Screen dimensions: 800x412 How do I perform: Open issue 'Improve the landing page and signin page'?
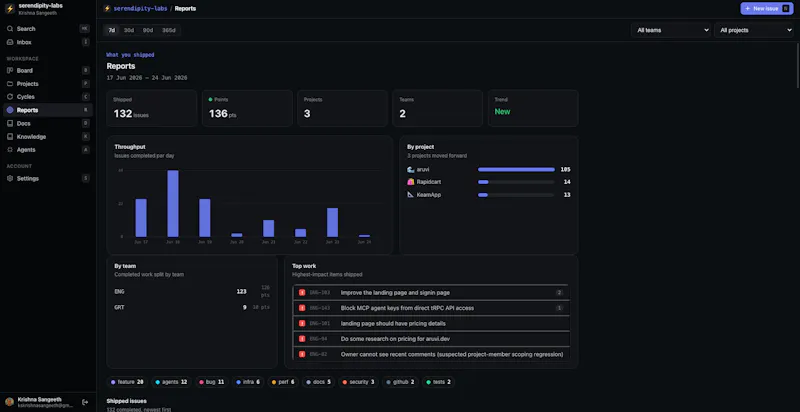(431, 293)
